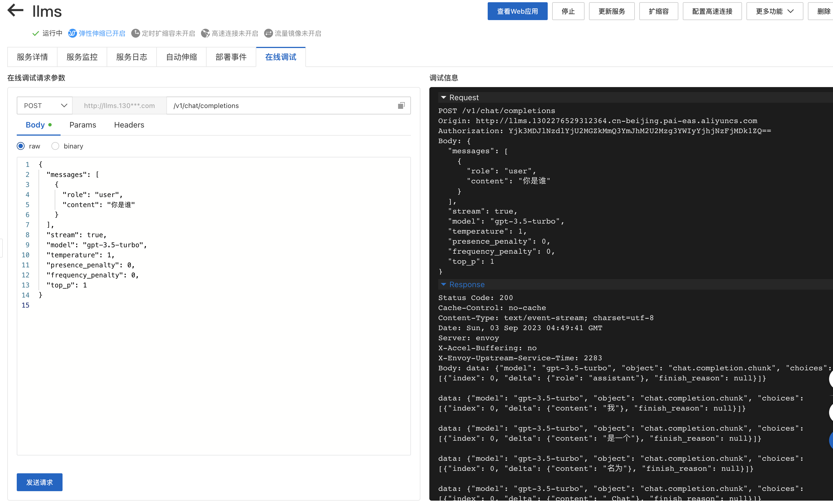This screenshot has height=504, width=833.
Task: Switch to the 服务详情 tab
Action: 32,57
